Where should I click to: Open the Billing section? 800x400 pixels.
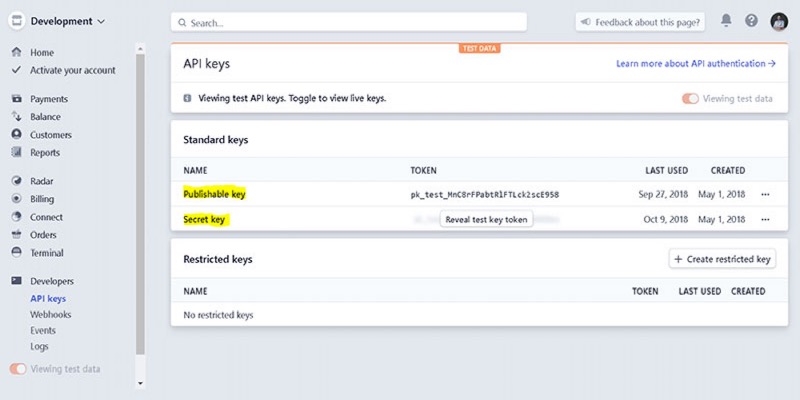42,199
